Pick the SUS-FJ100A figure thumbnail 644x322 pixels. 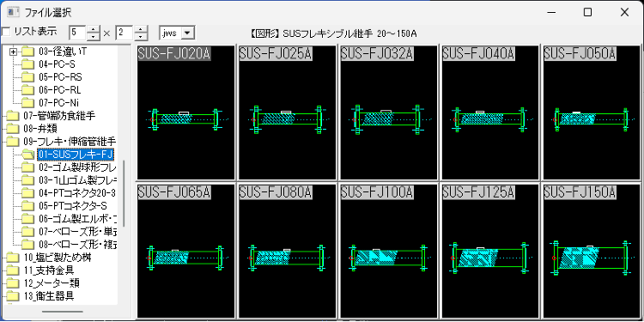389,251
